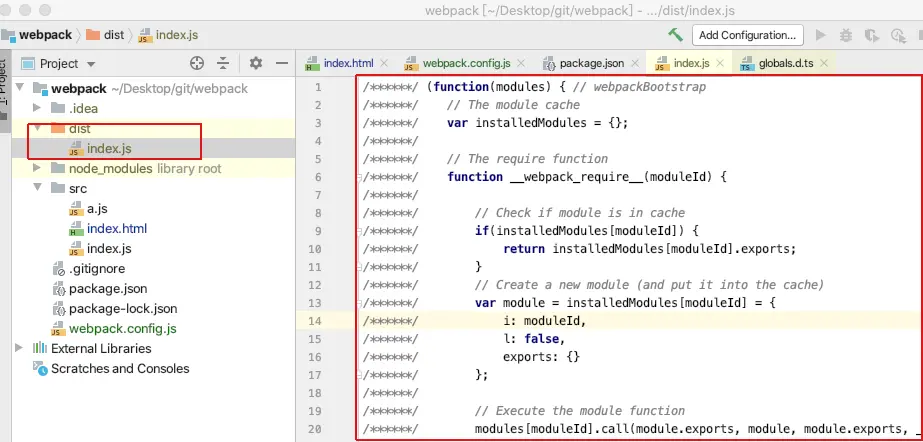The image size is (923, 442).
Task: Click the '// The module cache' comment
Action: click(x=513, y=105)
